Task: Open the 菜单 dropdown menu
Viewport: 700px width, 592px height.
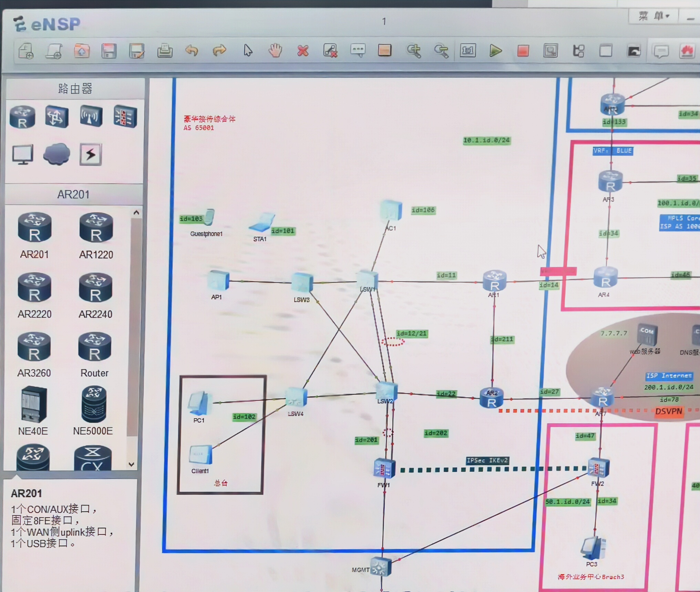Action: tap(653, 16)
